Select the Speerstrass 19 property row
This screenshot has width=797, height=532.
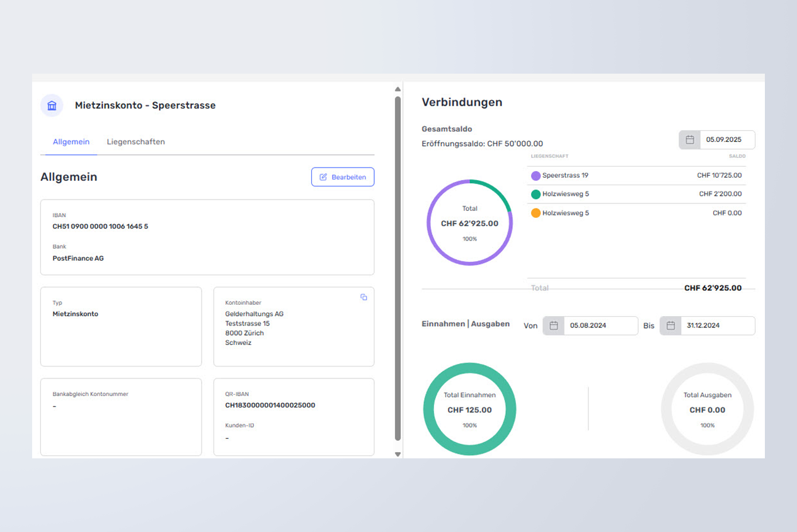tap(636, 176)
